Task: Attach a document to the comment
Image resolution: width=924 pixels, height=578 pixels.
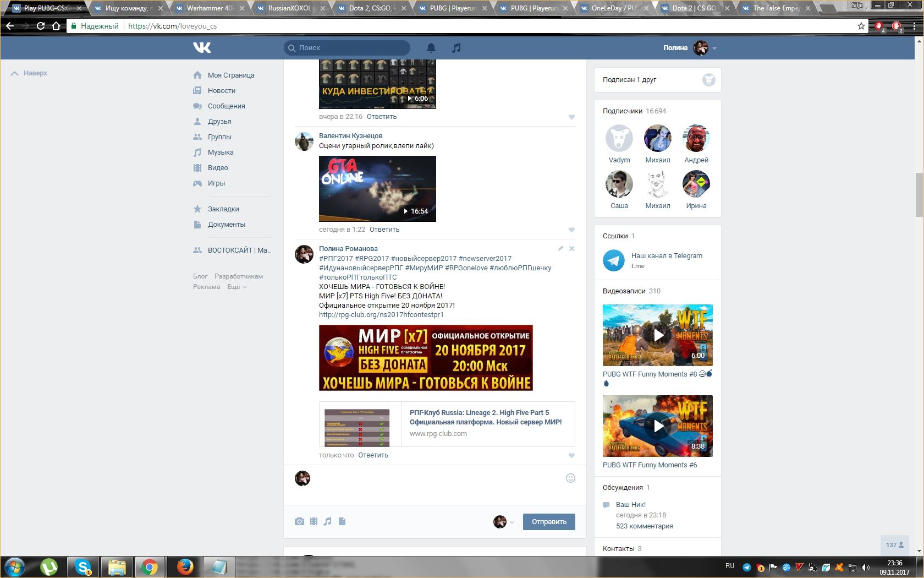Action: (x=342, y=521)
